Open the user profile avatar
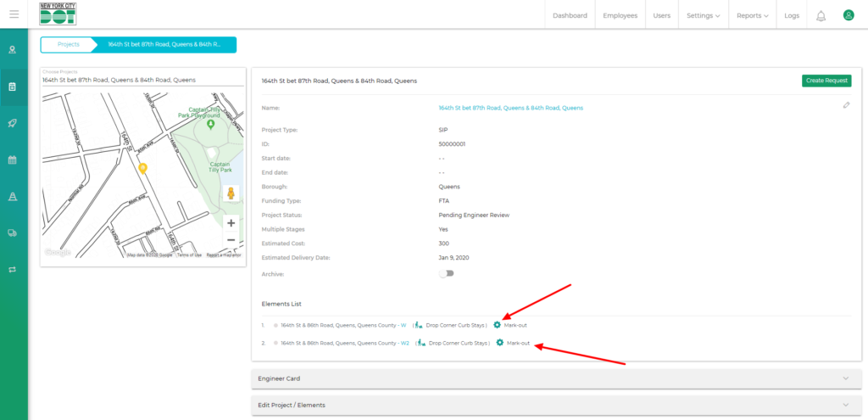Image resolution: width=868 pixels, height=420 pixels. coord(848,15)
